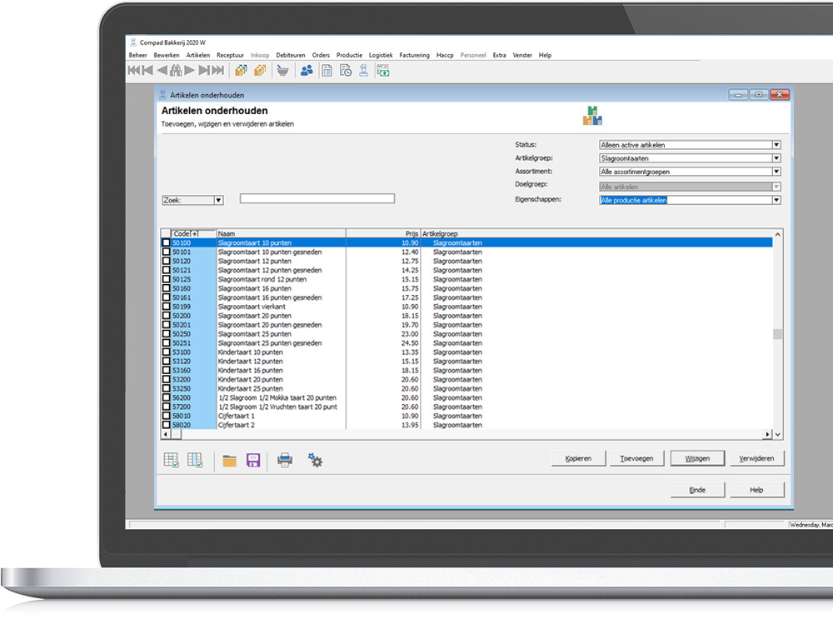The image size is (833, 644).
Task: Tick the checkbox for article 50250
Action: coord(166,334)
